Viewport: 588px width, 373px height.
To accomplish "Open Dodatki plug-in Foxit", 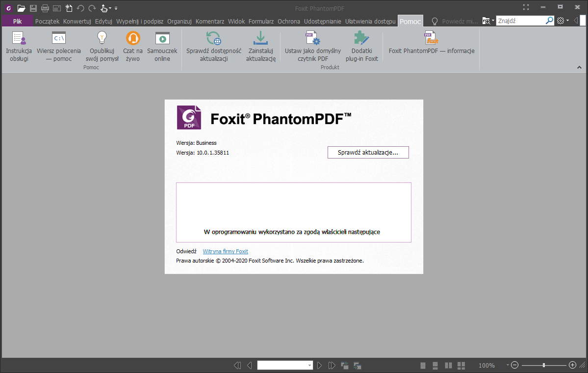I will tap(362, 47).
